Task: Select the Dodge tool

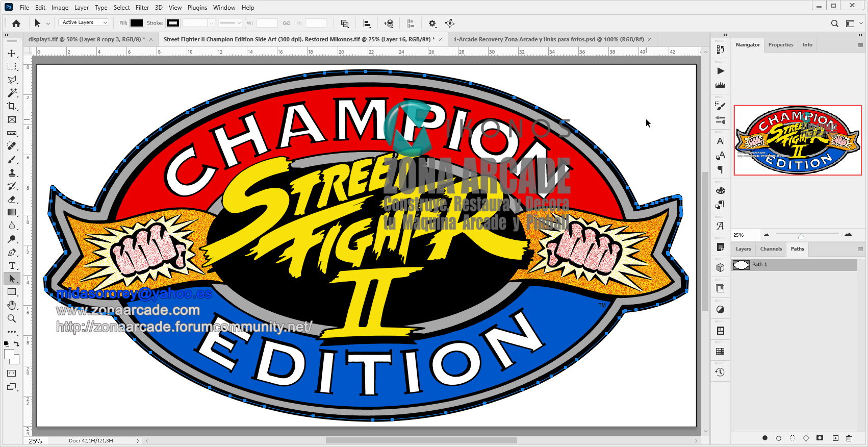Action: tap(12, 239)
